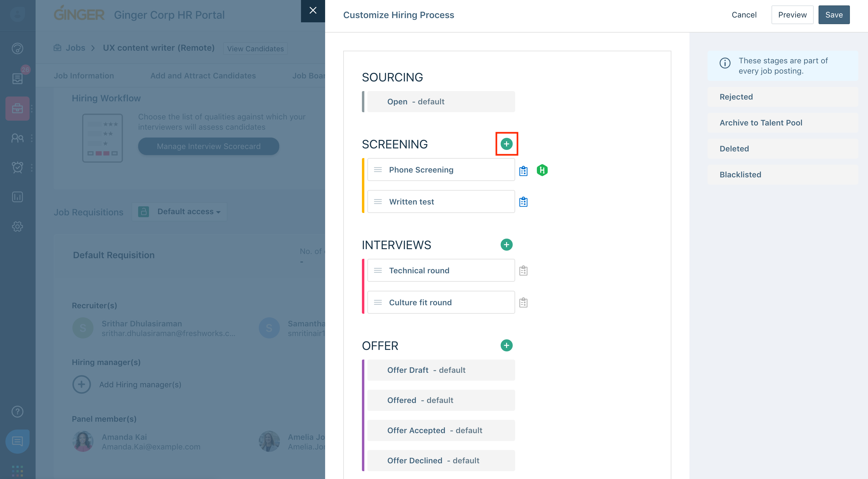Click the Technical round stage field
Screen dimensions: 868x479
click(x=441, y=271)
